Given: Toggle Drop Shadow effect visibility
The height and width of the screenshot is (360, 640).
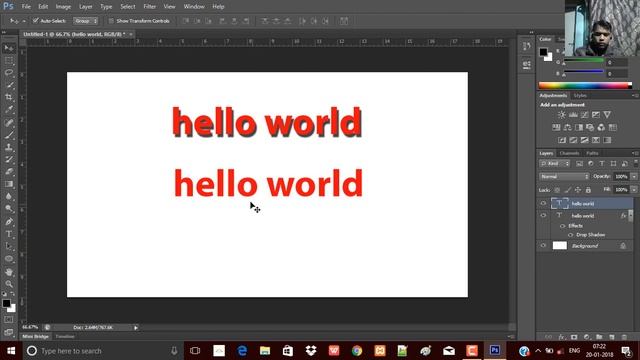Looking at the screenshot, I should (570, 235).
